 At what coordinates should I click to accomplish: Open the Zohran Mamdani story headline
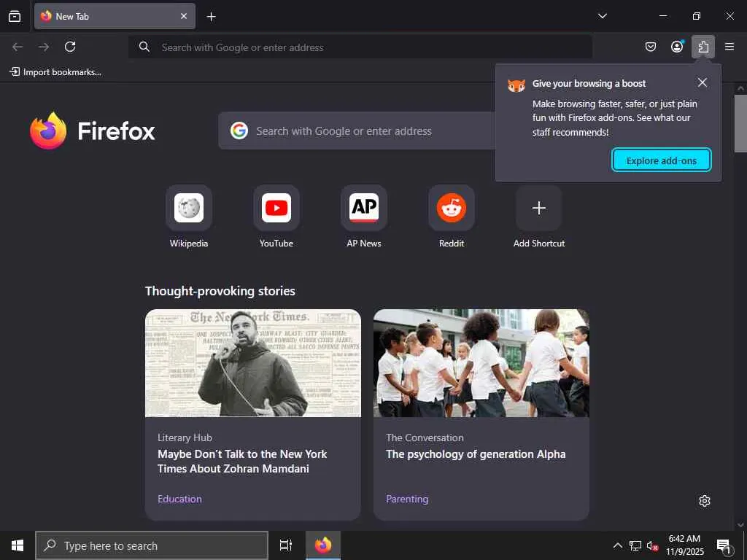pos(242,462)
